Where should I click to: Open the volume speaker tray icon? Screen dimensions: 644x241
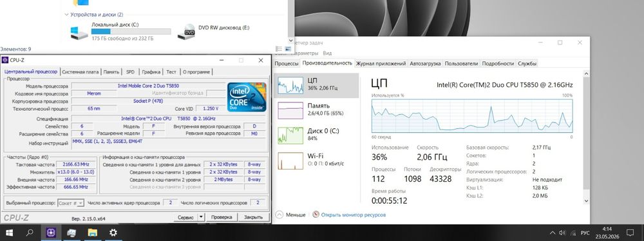(562, 233)
